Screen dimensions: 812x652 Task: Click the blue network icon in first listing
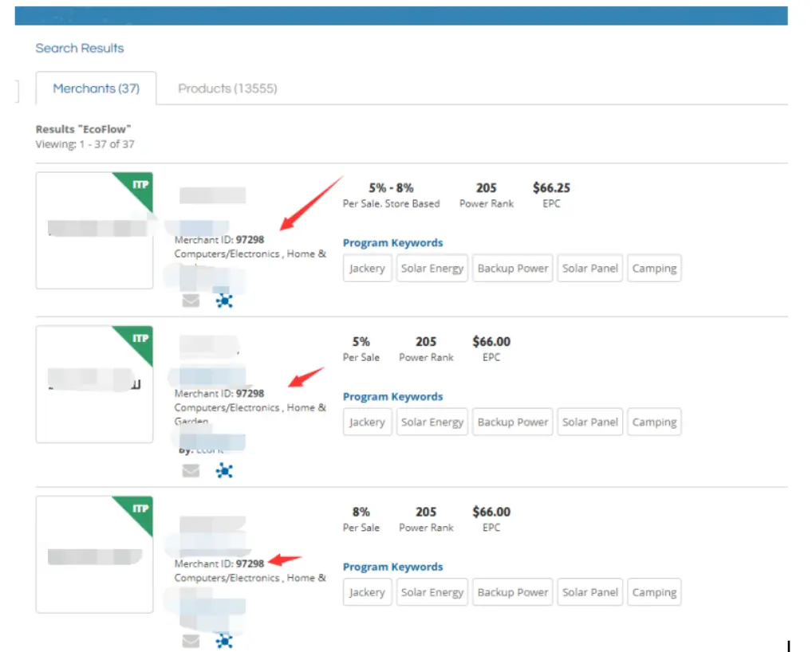tap(225, 300)
